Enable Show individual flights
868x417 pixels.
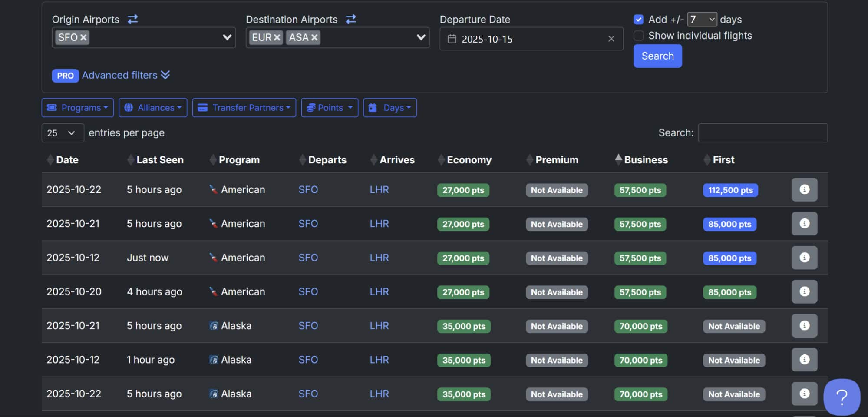click(638, 36)
